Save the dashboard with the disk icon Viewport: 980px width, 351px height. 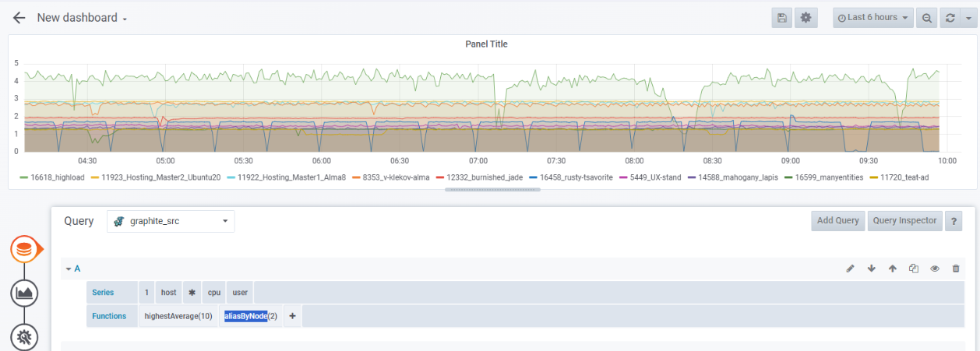(781, 18)
